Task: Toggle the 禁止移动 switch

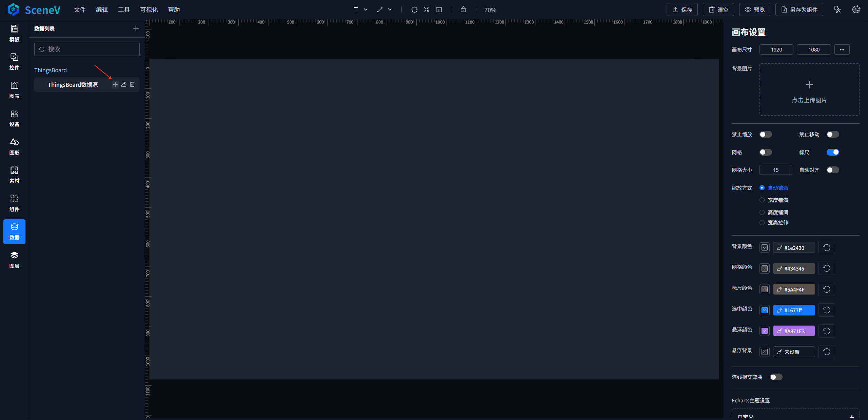Action: tap(833, 135)
